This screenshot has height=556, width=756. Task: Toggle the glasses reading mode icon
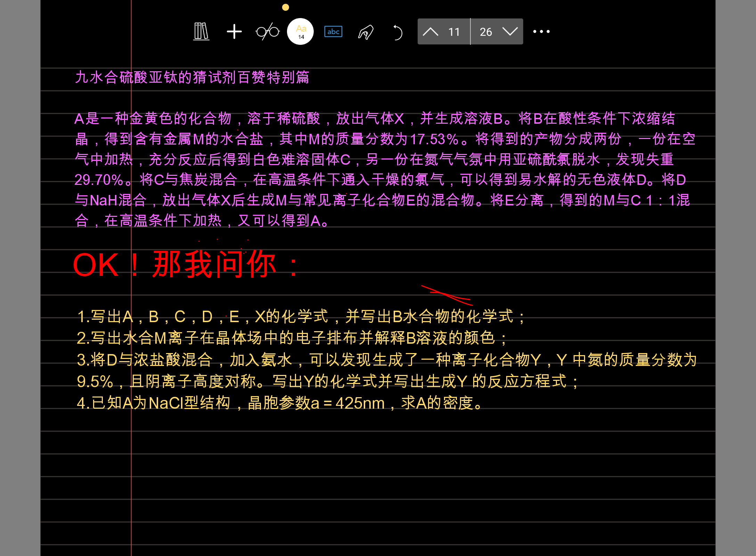[268, 32]
